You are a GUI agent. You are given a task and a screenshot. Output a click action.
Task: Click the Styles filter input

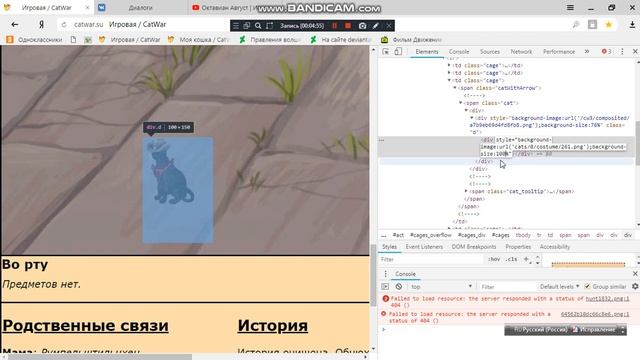click(x=431, y=259)
